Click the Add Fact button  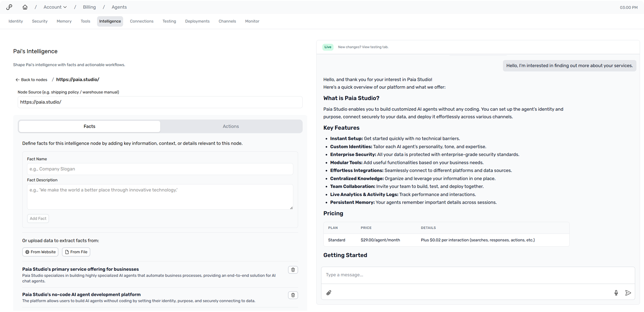(x=38, y=219)
